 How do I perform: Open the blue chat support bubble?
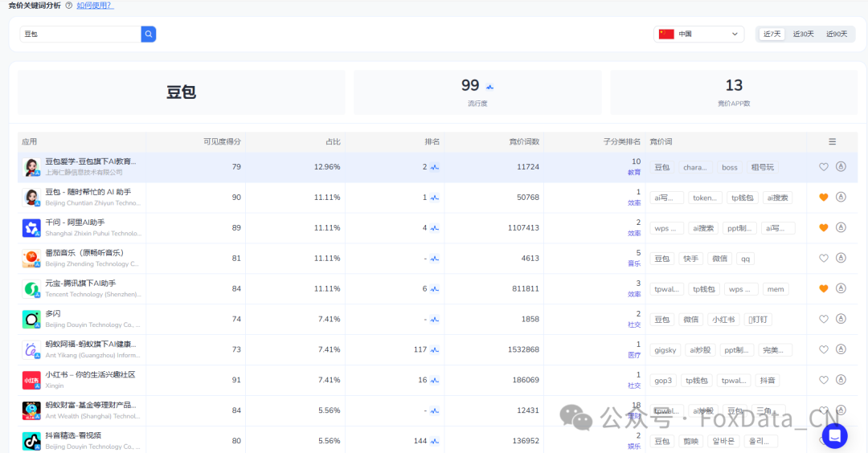click(x=835, y=435)
